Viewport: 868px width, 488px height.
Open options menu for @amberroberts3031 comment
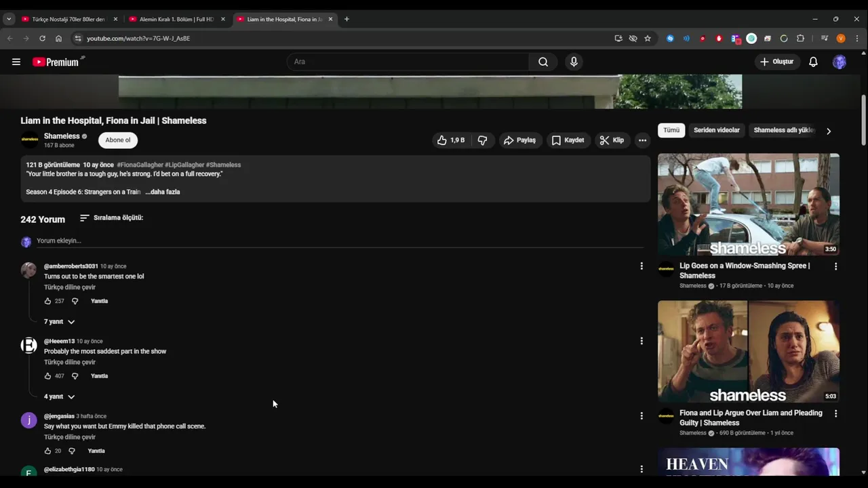[642, 266]
